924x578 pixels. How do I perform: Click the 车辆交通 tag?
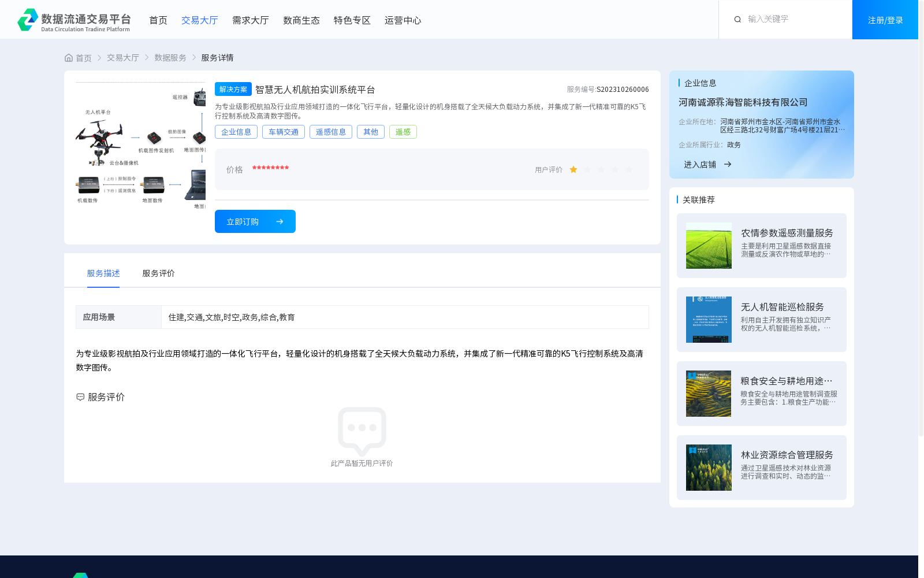pos(284,132)
